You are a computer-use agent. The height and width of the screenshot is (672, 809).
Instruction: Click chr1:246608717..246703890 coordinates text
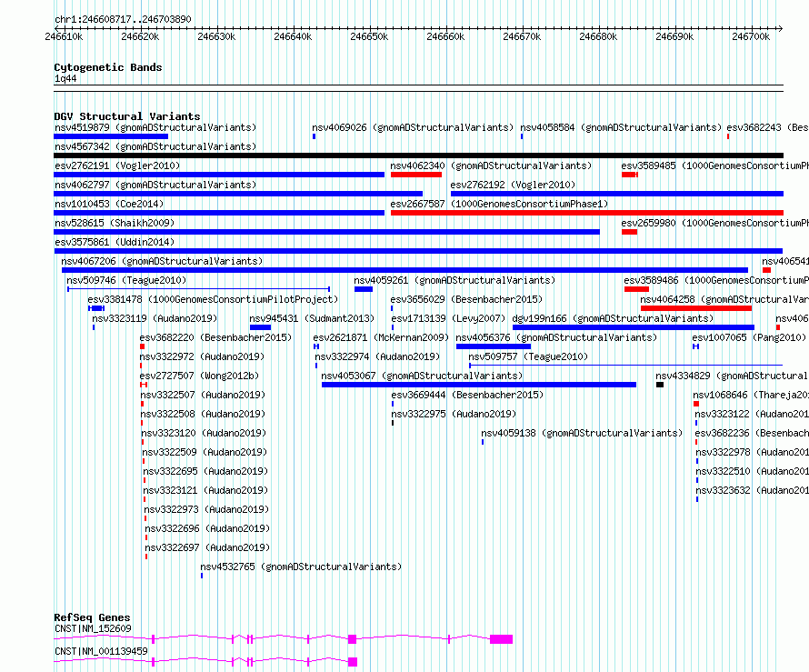[x=123, y=20]
